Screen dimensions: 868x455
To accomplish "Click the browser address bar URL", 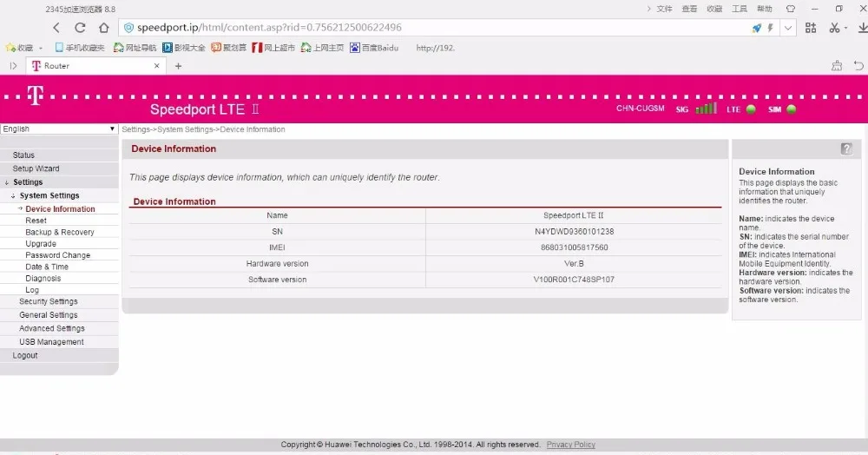I will pyautogui.click(x=270, y=28).
